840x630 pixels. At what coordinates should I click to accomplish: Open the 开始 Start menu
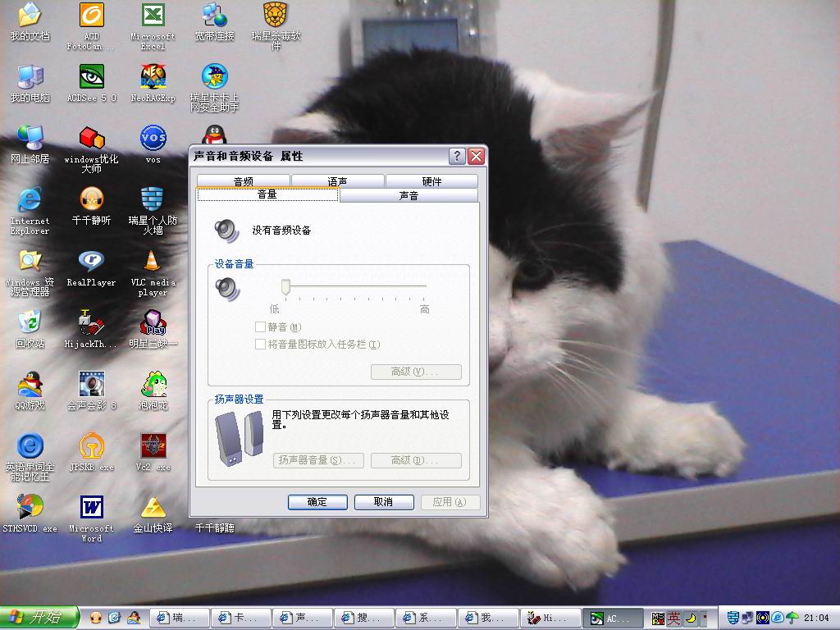(39, 619)
